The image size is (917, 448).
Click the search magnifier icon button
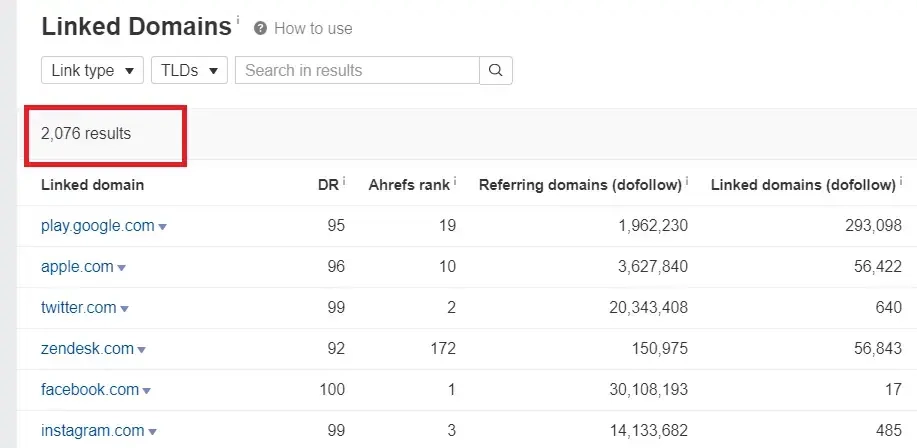point(496,70)
